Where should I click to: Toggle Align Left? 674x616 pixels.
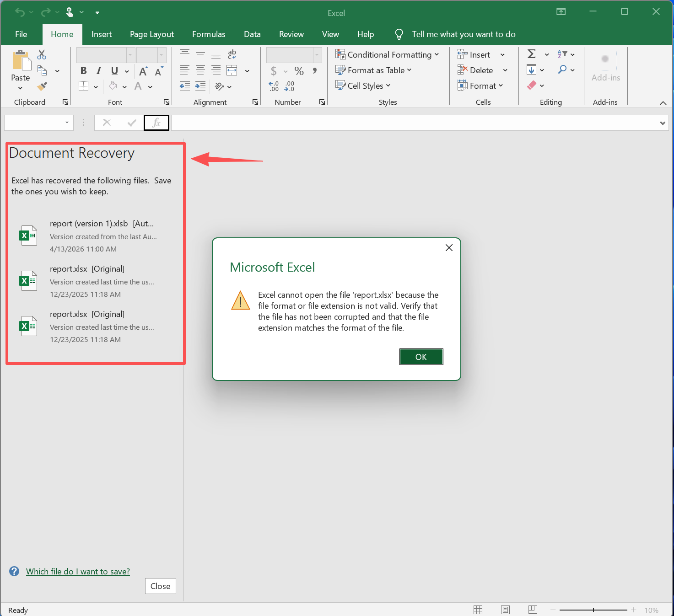tap(185, 70)
